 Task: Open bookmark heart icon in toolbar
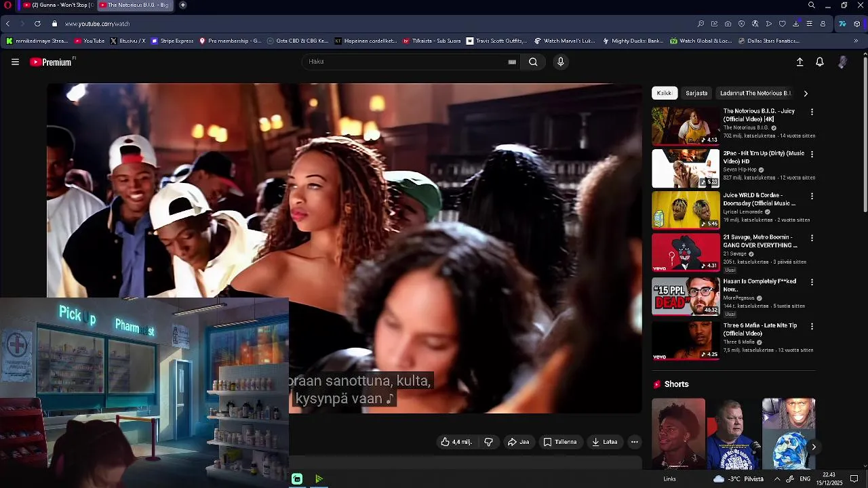click(x=782, y=24)
